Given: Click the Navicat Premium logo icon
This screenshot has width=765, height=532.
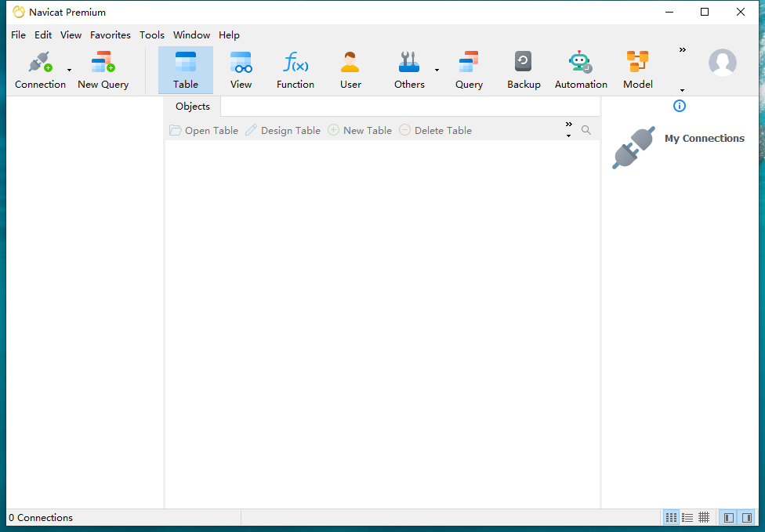Looking at the screenshot, I should coord(19,13).
